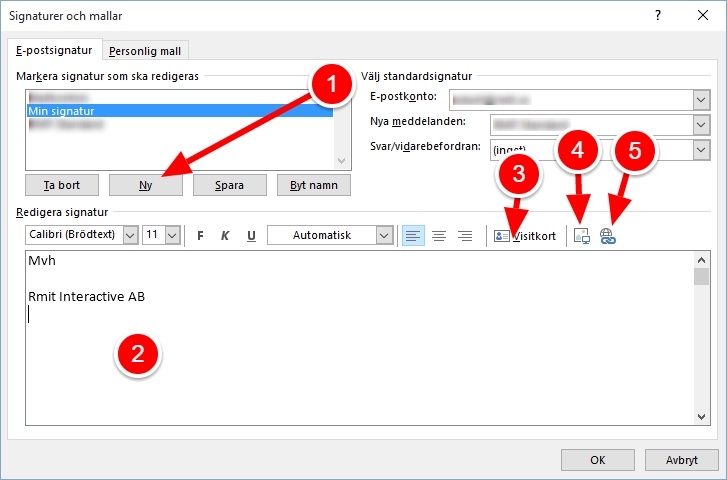Switch to the E-postsignatur tab
Viewport: 727px width, 480px height.
[x=54, y=50]
